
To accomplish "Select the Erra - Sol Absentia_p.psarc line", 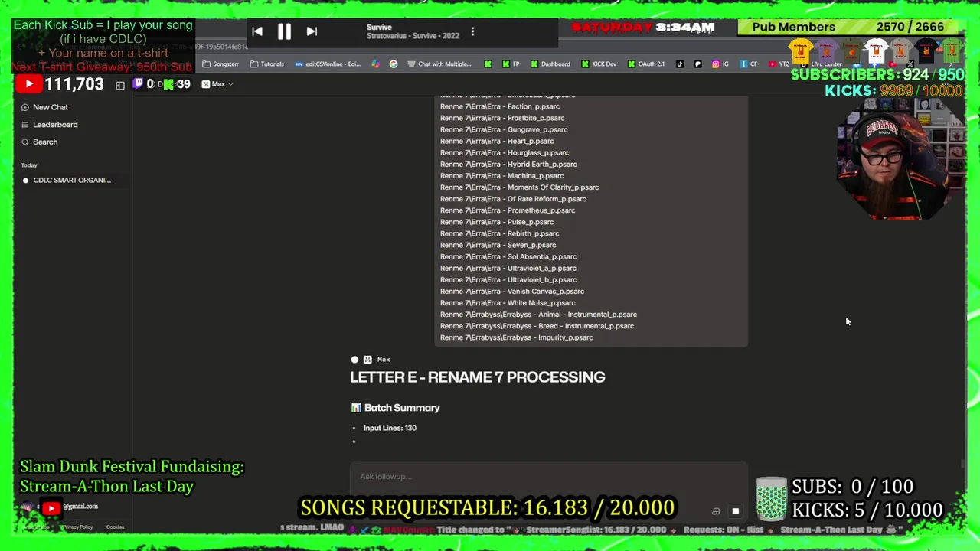I will [x=508, y=256].
